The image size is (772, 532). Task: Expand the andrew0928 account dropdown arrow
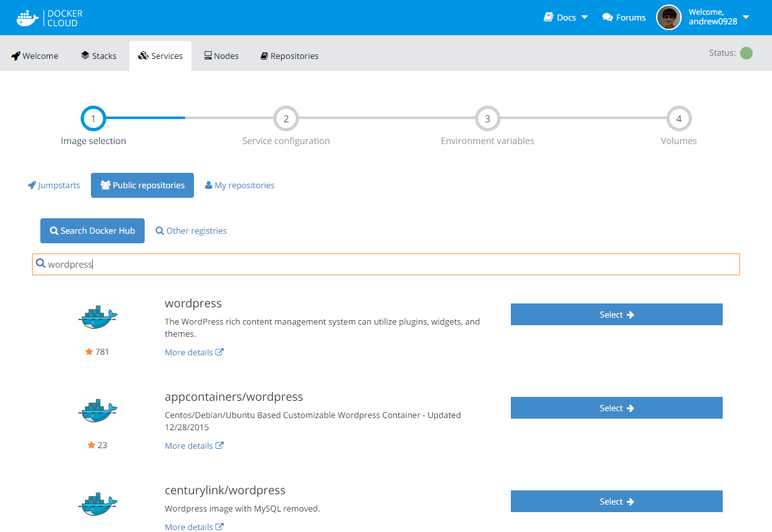coord(746,17)
